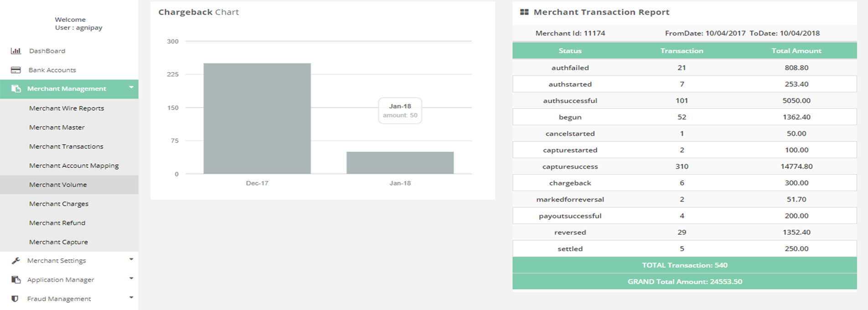Viewport: 868px width, 310px height.
Task: Go to Merchant Master page
Action: 57,128
